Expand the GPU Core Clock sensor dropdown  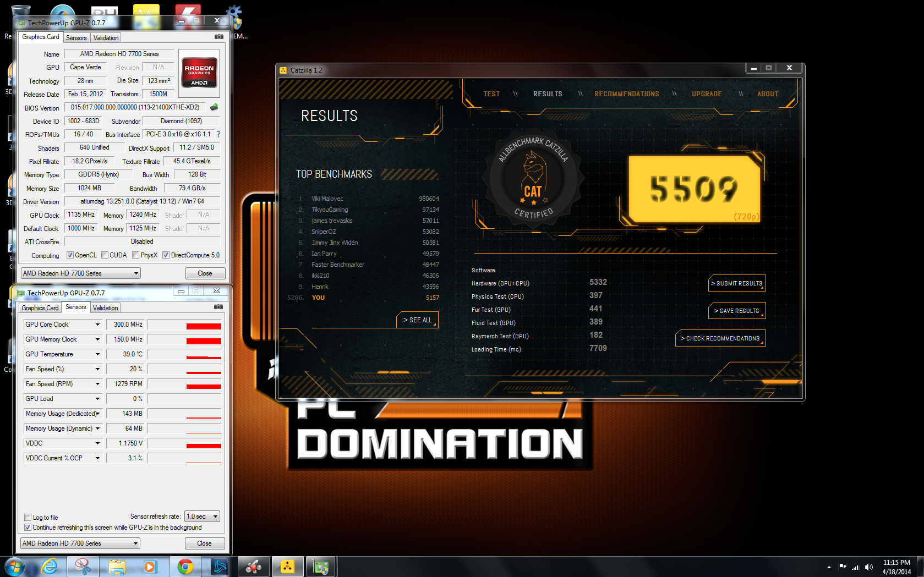pos(97,325)
